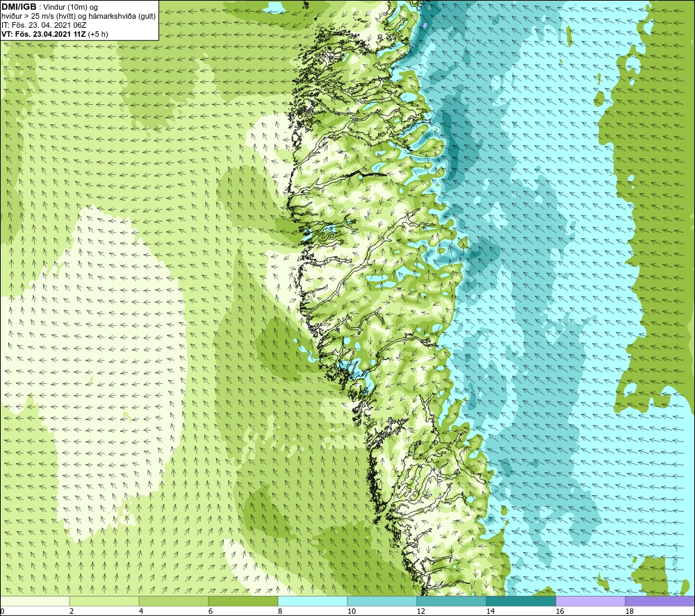Click the "(+5 h)" forecast offset text
The height and width of the screenshot is (616, 695).
pos(98,34)
